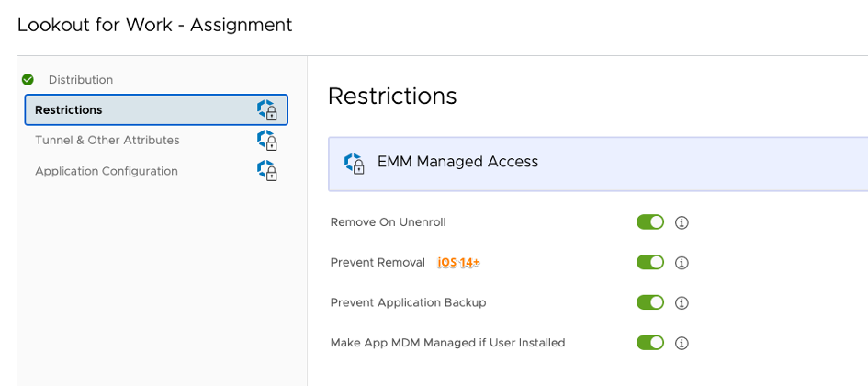Open Tunnel & Other Attributes section
Image resolution: width=868 pixels, height=386 pixels.
107,141
